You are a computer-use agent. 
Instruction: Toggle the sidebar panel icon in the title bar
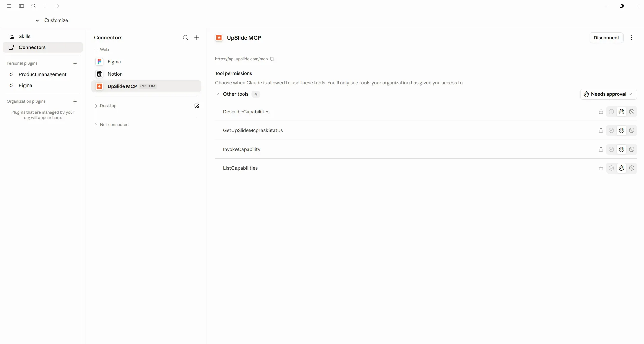pos(22,6)
